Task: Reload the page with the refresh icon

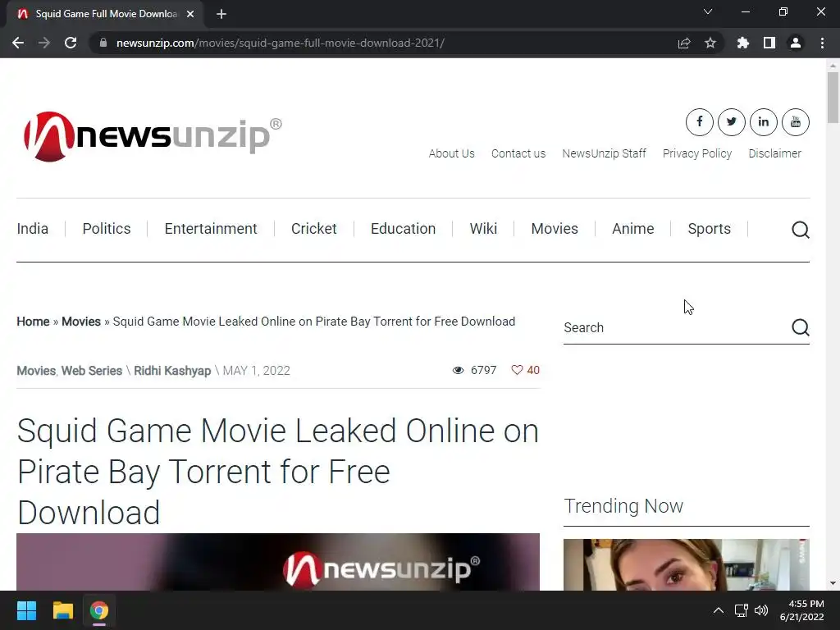Action: pos(71,43)
